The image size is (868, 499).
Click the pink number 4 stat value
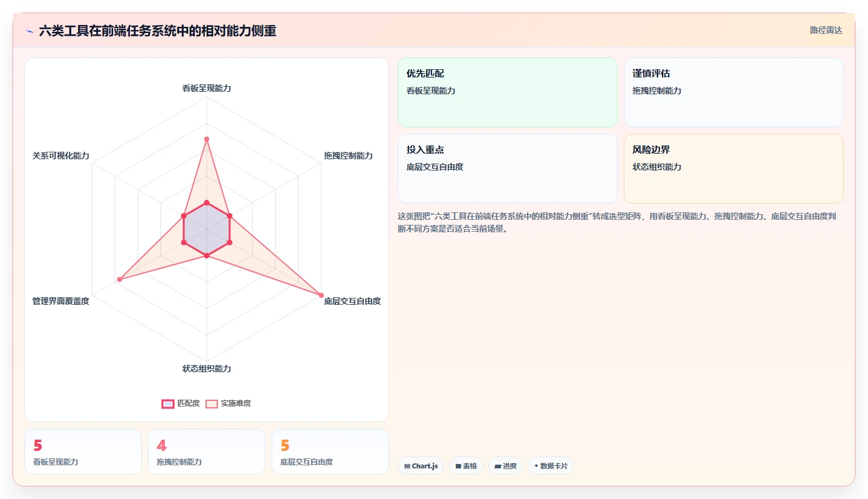(x=162, y=445)
